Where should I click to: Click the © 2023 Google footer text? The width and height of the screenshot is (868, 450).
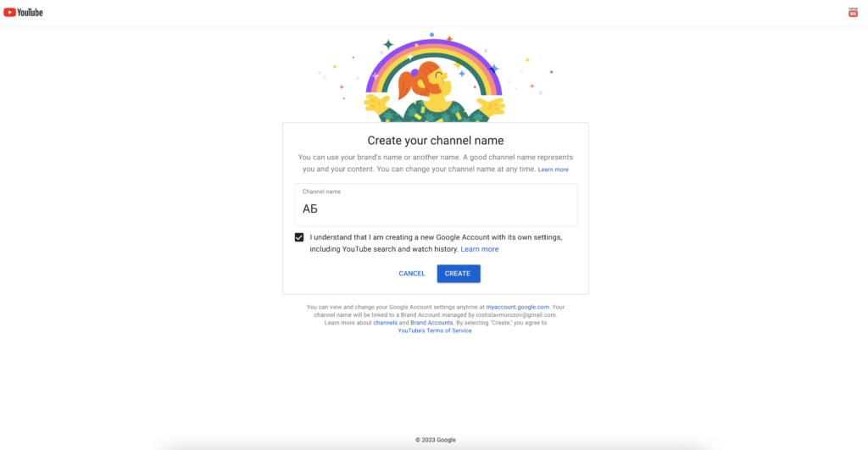coord(435,440)
